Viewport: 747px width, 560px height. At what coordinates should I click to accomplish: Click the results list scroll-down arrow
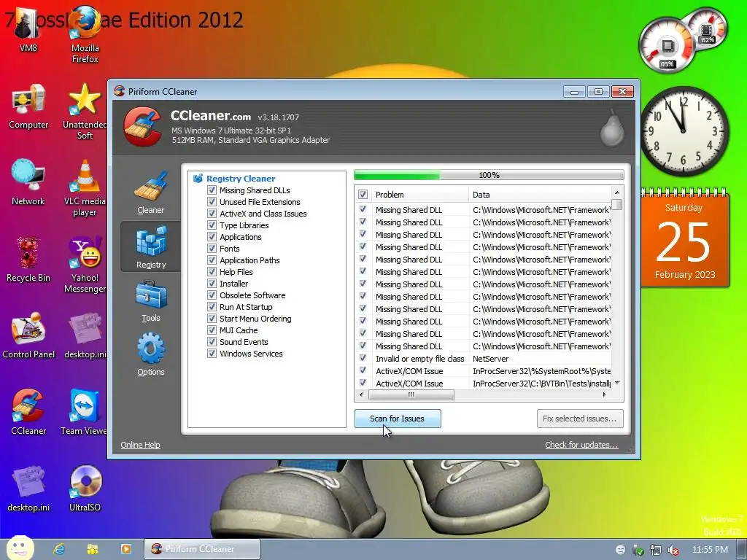(x=617, y=383)
